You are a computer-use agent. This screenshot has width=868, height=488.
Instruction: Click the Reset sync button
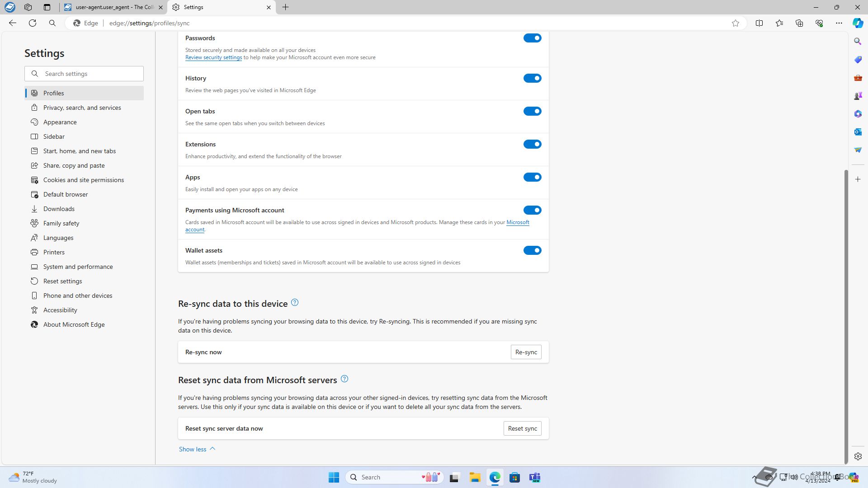(x=522, y=429)
